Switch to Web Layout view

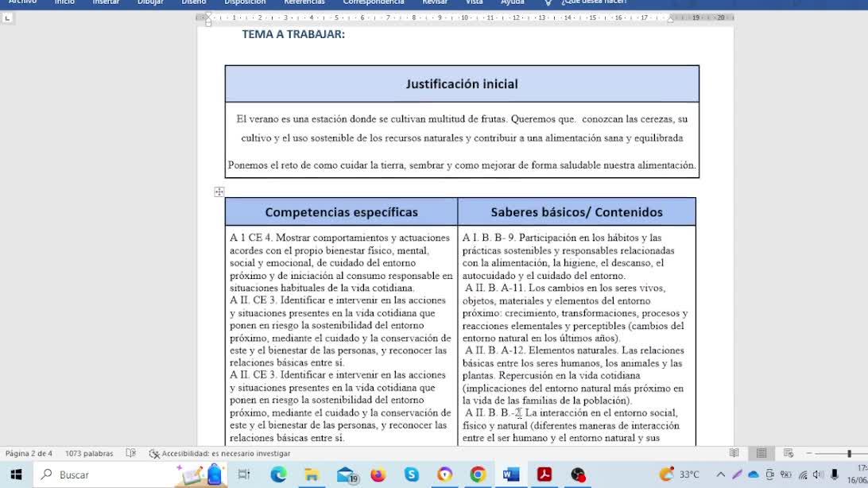click(x=789, y=453)
